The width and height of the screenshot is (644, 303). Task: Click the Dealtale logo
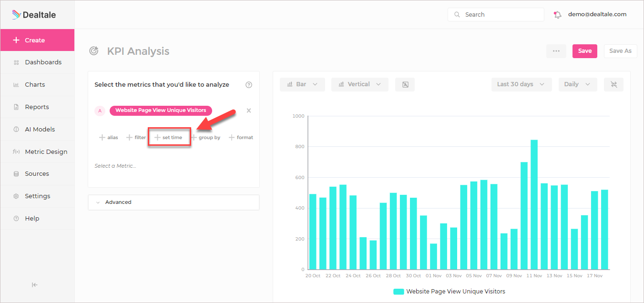(34, 15)
